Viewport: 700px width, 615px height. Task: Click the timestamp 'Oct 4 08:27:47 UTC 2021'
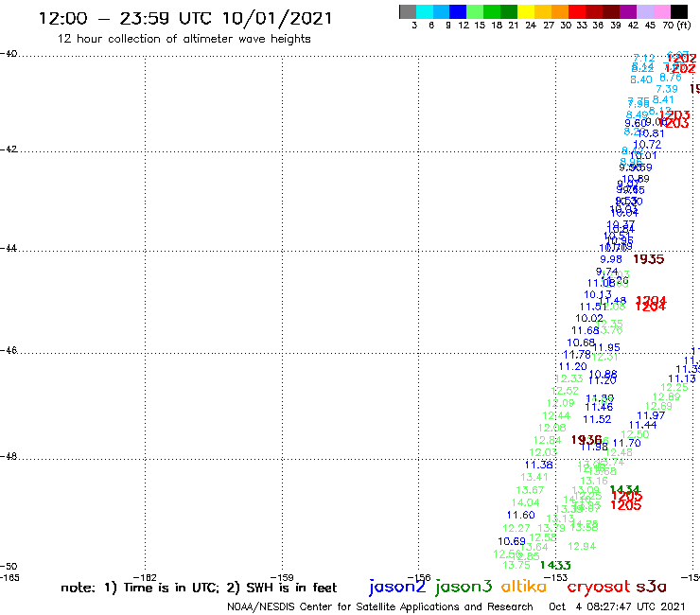(617, 606)
